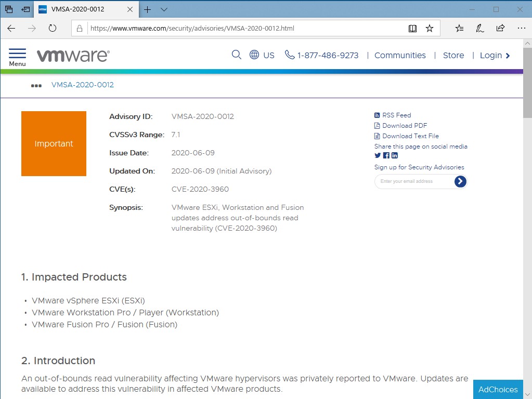532x399 pixels.
Task: Share this page icon
Action: point(500,28)
